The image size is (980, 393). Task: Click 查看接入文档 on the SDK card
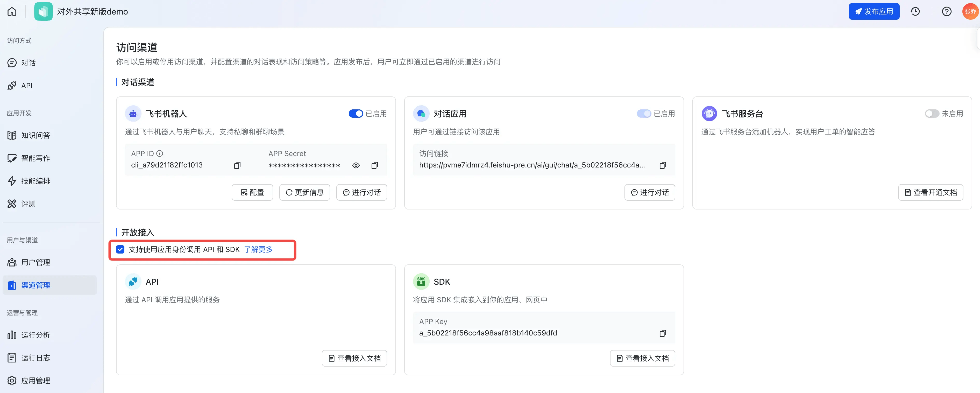point(642,358)
